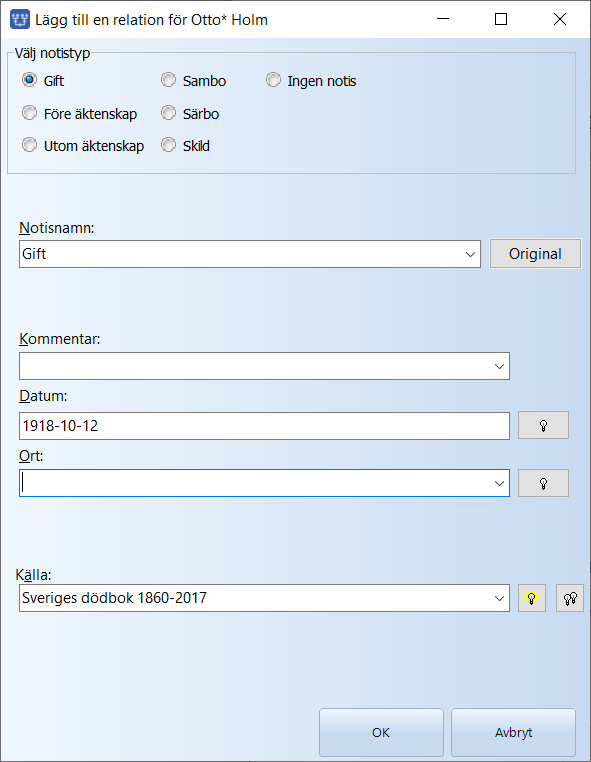Expand the Källa dropdown arrow
591x762 pixels.
499,598
